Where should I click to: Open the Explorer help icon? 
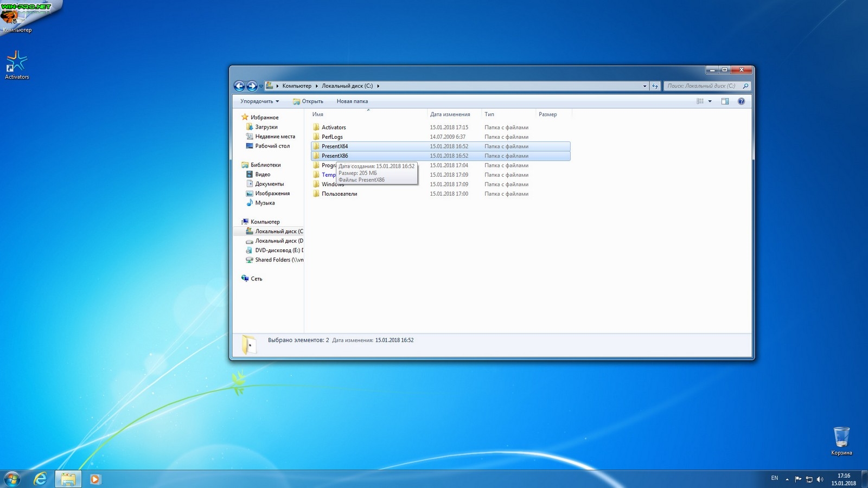click(x=741, y=101)
